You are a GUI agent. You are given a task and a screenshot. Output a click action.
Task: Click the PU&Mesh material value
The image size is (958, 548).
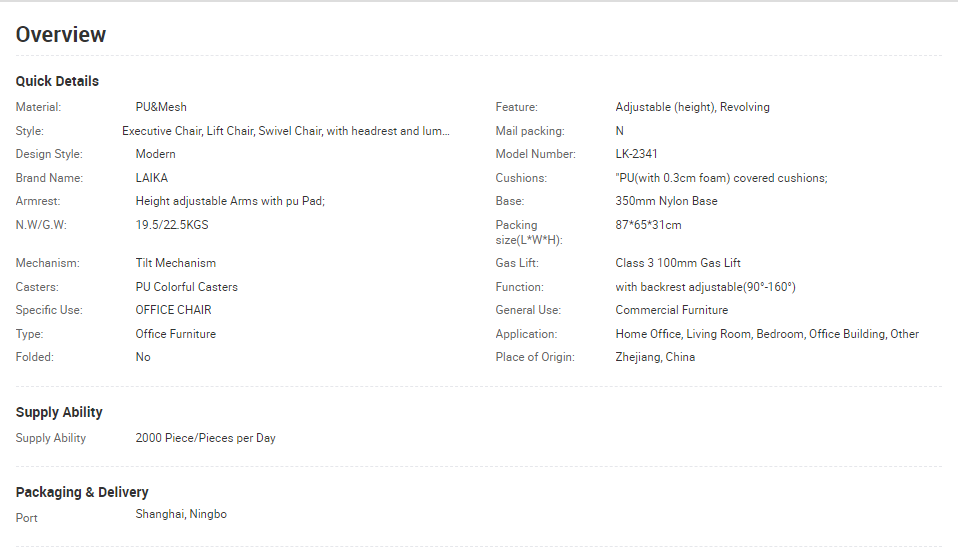pyautogui.click(x=161, y=107)
